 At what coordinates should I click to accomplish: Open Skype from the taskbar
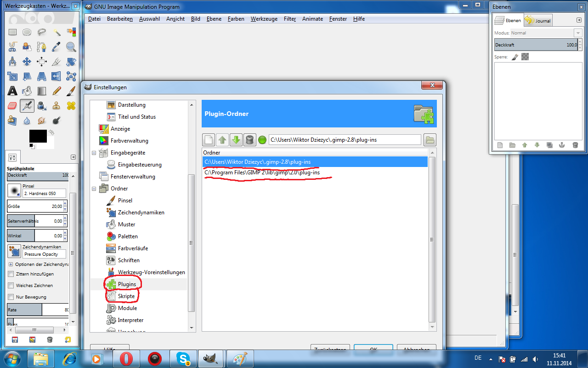pos(183,359)
